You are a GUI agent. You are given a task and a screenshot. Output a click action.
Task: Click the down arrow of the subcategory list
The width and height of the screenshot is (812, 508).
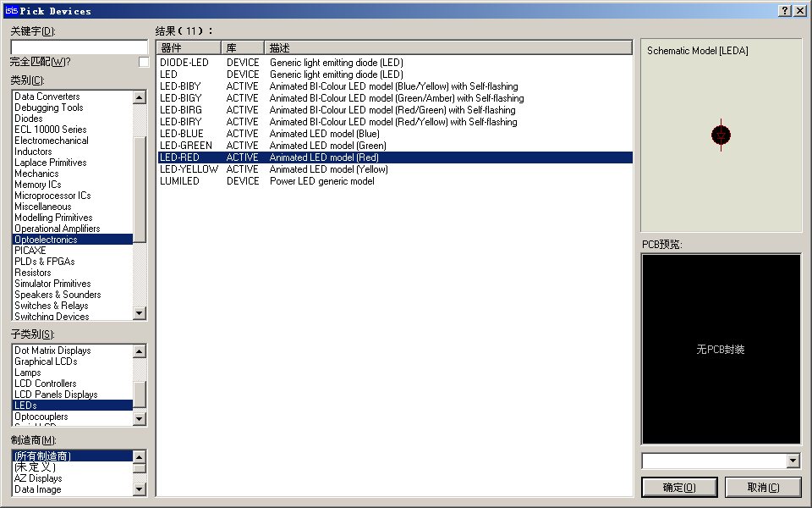[140, 418]
